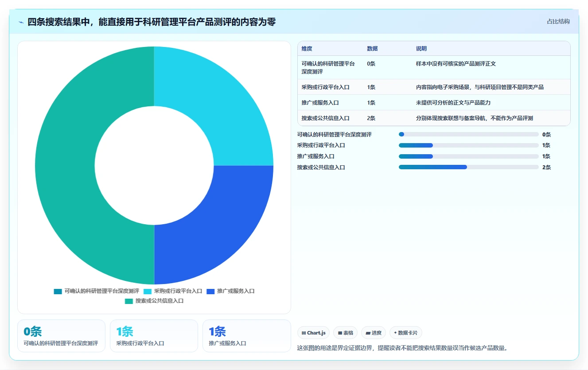Click the 2条 value in the table
Screen dimensions: 588x370
pyautogui.click(x=371, y=118)
